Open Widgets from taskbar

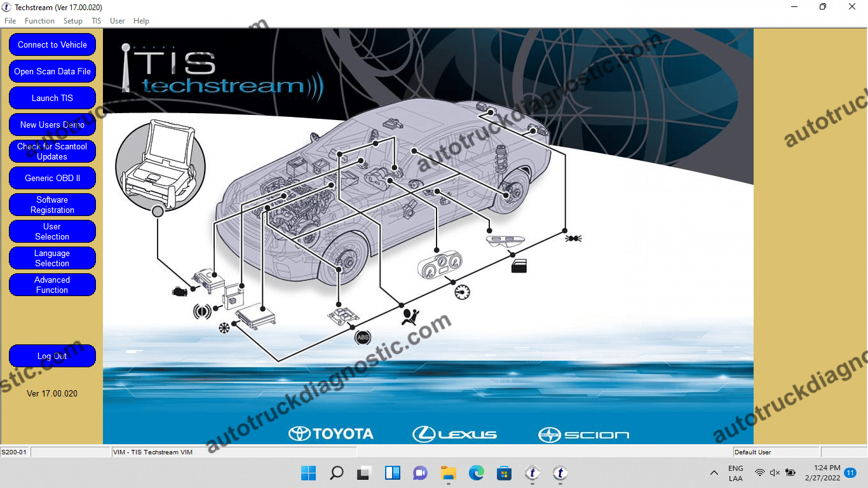[392, 473]
